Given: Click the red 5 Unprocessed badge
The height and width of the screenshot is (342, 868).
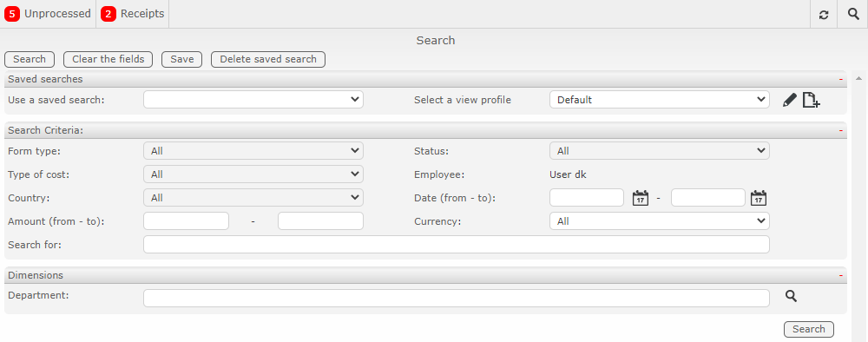Looking at the screenshot, I should (x=12, y=14).
